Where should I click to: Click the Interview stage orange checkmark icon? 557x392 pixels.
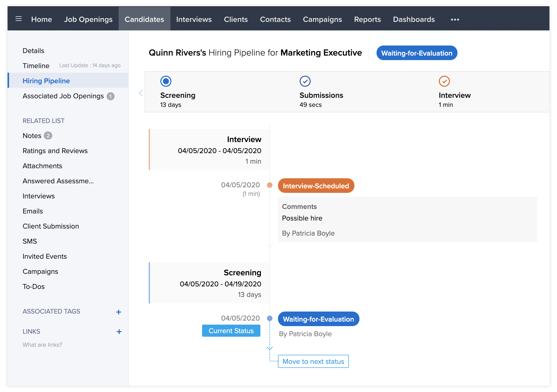(x=444, y=81)
